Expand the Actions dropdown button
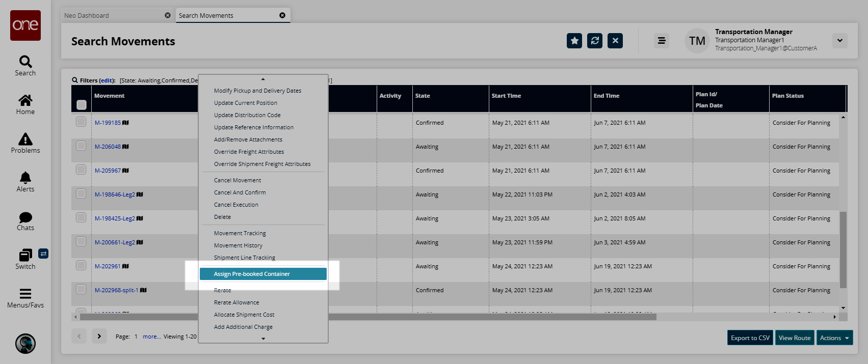 point(834,338)
